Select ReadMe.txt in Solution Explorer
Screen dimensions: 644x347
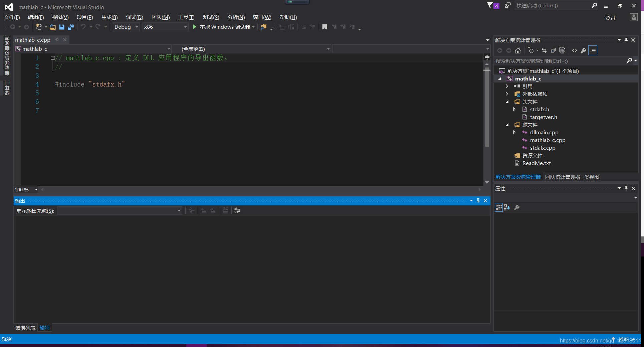tap(536, 163)
